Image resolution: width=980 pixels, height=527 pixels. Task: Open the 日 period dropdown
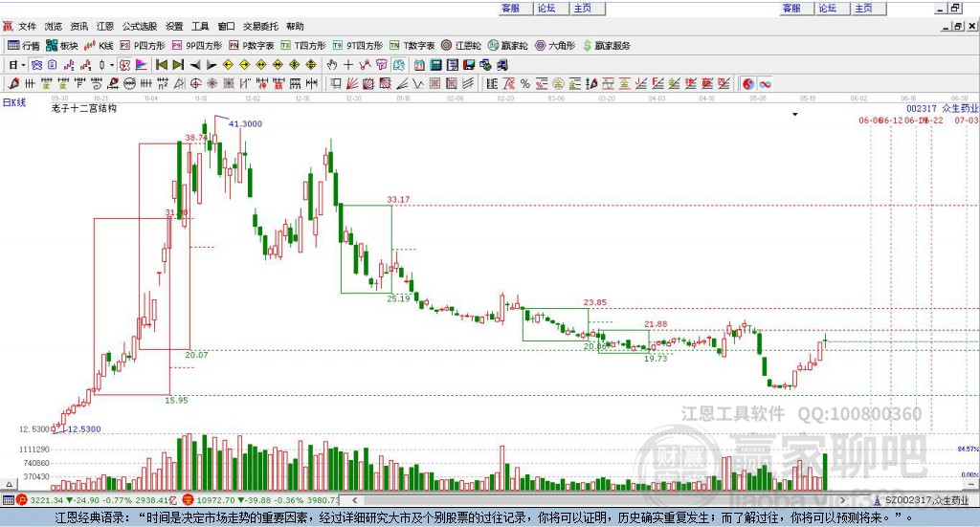(x=17, y=65)
